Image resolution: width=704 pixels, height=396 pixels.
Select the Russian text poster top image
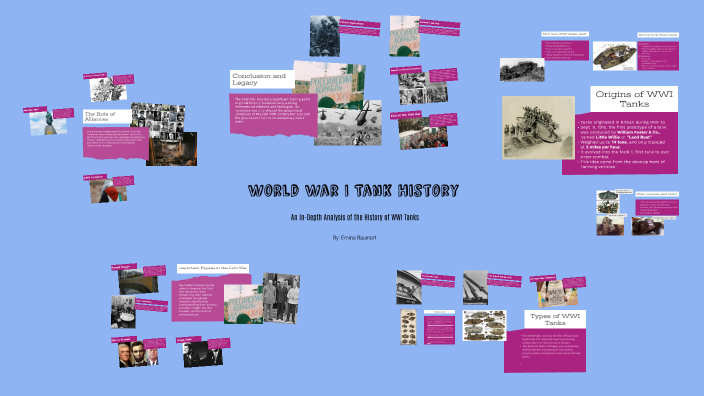pos(405,36)
